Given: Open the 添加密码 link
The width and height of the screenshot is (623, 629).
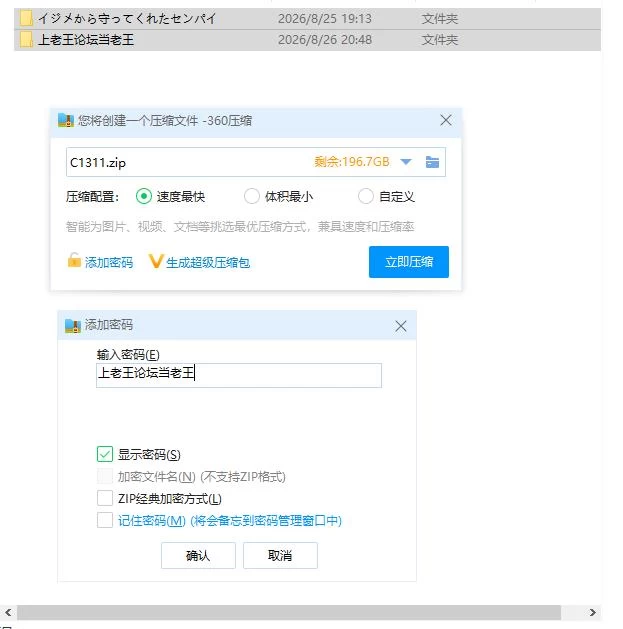Looking at the screenshot, I should tap(109, 262).
